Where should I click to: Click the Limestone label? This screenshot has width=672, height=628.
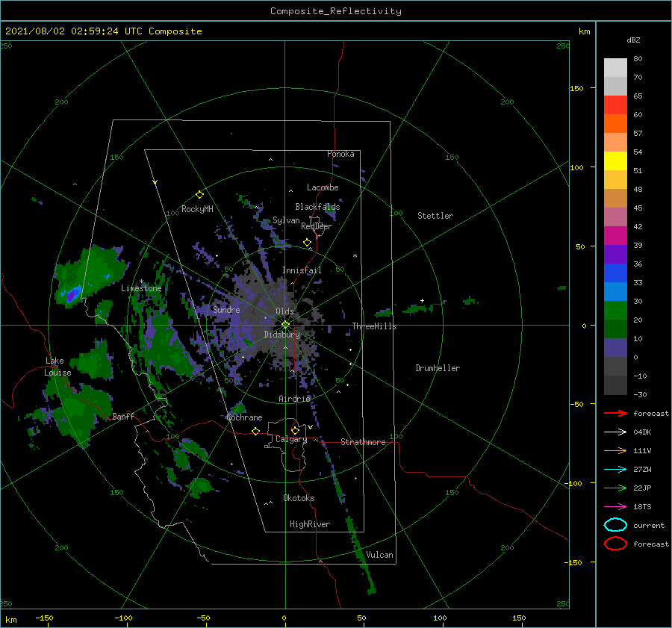pos(141,288)
